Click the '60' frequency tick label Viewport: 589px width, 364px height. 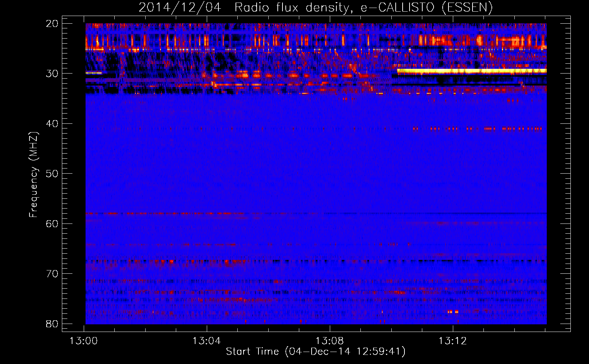[x=52, y=223]
